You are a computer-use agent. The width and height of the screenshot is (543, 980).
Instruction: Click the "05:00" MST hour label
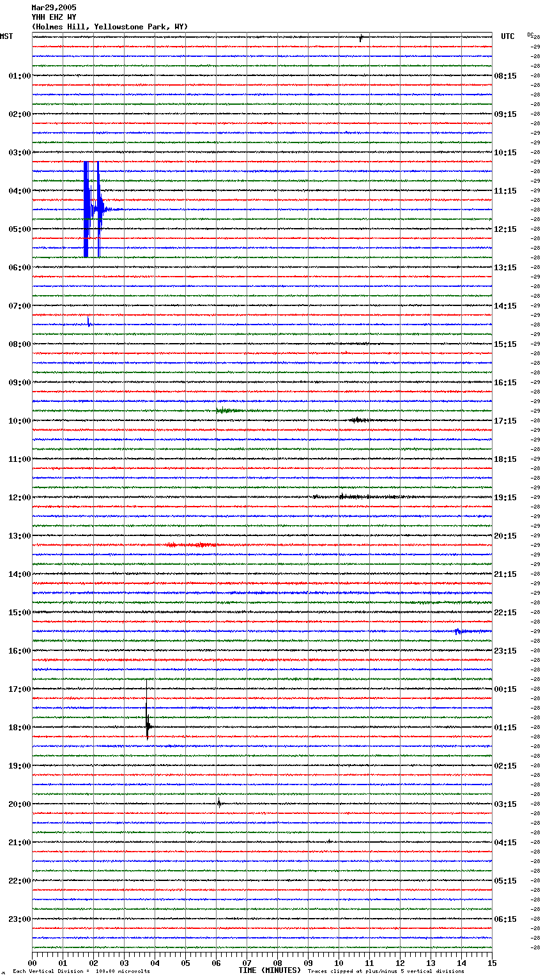[x=20, y=229]
